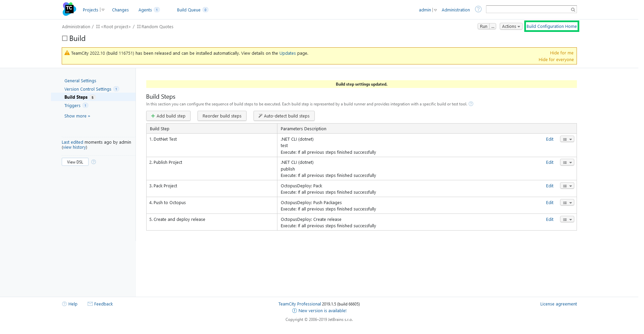Image resolution: width=644 pixels, height=334 pixels.
Task: Edit the Publish Project step
Action: coord(550,162)
